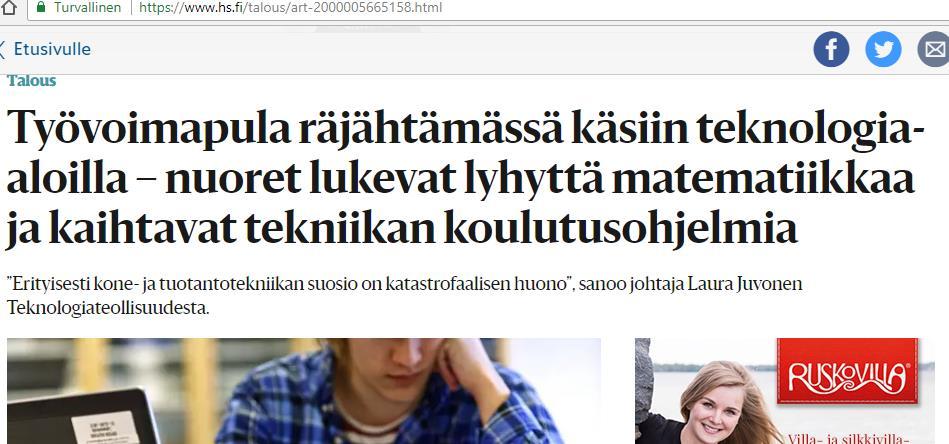
Task: Open the Talous section link
Action: coord(31,80)
